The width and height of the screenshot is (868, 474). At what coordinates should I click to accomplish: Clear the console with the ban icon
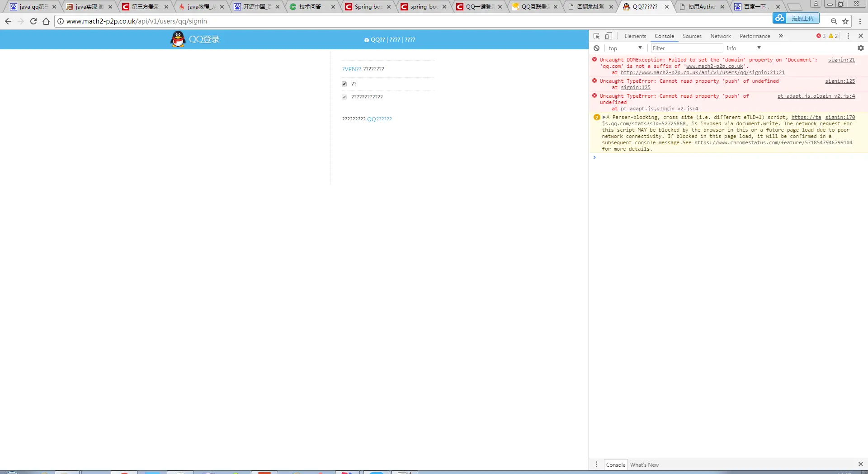click(597, 48)
